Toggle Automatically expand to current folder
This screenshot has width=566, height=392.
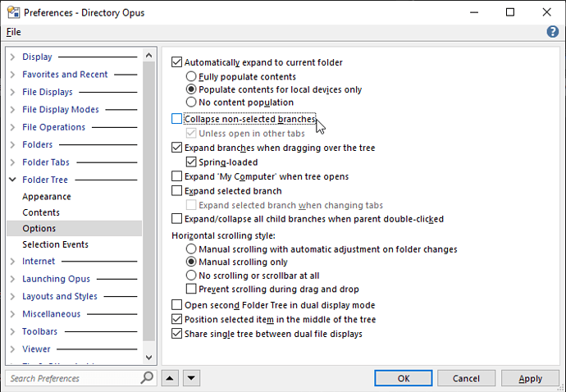176,62
